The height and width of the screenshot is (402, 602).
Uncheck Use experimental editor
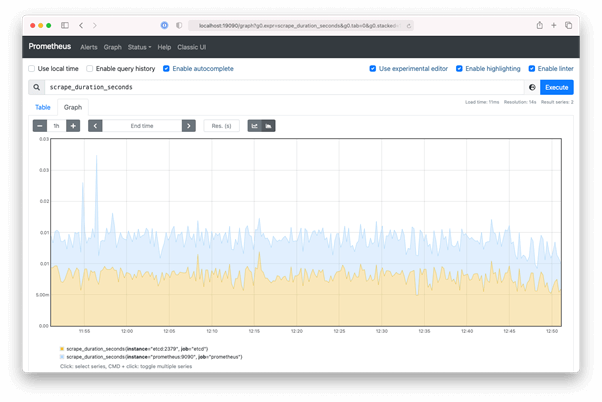372,69
